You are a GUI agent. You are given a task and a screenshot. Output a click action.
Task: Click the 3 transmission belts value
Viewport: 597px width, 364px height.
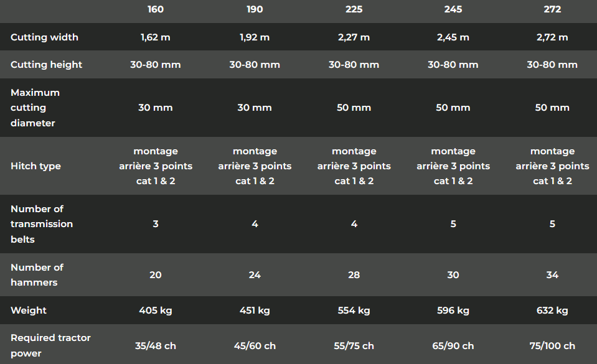156,224
